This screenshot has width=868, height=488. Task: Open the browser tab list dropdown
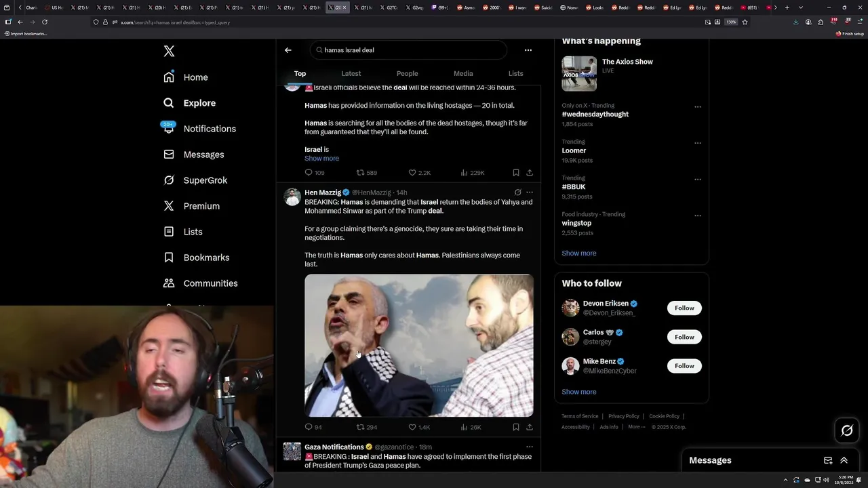(801, 7)
